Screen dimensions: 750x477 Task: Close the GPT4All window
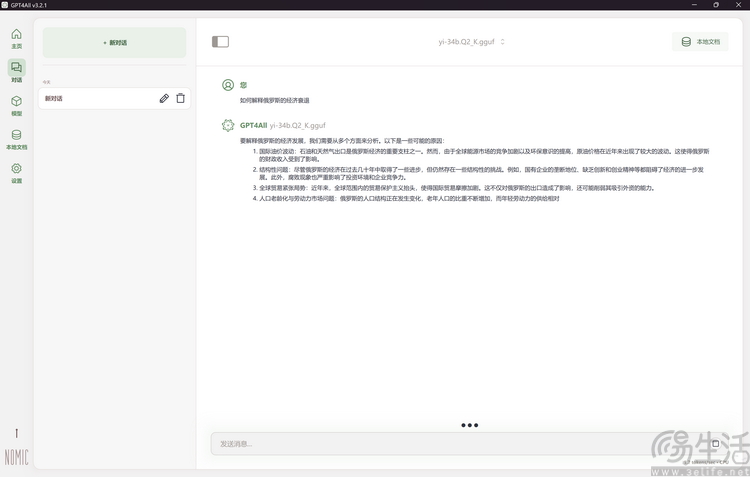pos(738,5)
